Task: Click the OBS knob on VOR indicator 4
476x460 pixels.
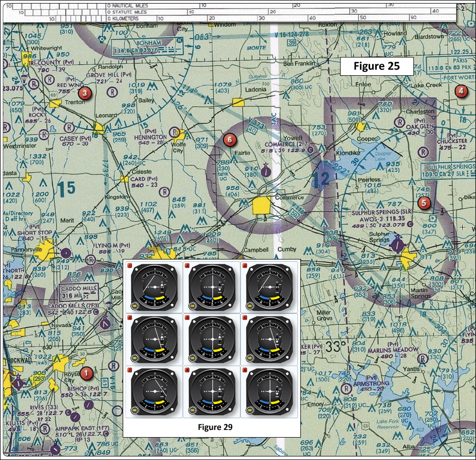Action: point(135,357)
